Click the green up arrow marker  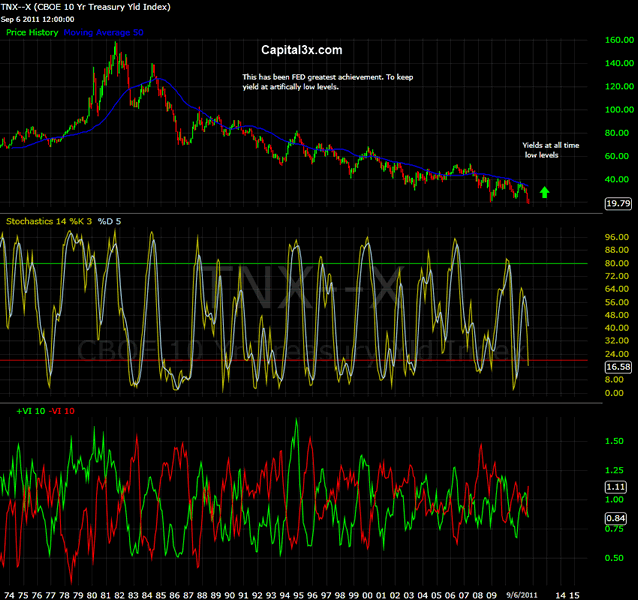pyautogui.click(x=544, y=190)
